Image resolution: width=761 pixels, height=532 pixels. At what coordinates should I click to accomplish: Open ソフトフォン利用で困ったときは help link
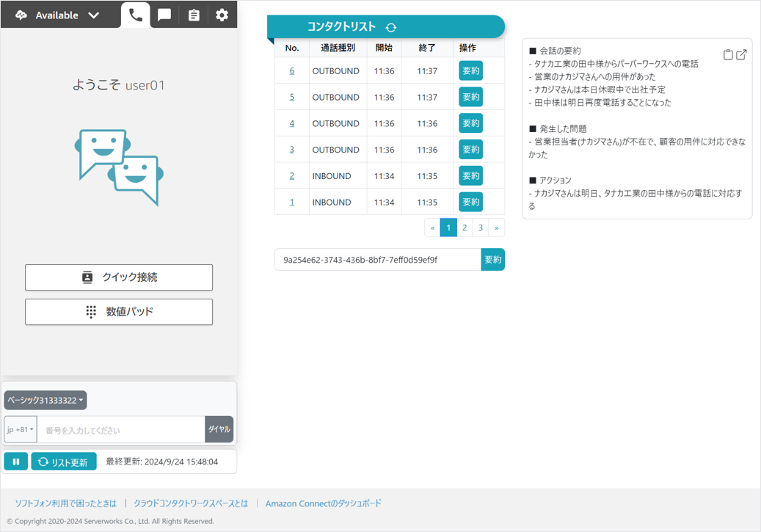[65, 503]
